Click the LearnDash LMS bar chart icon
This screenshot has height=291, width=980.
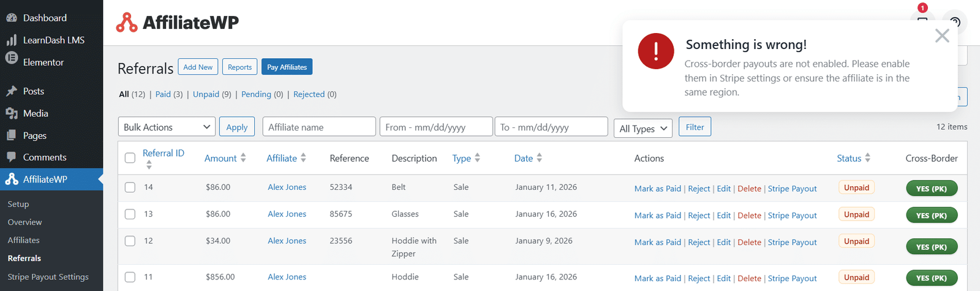(12, 40)
